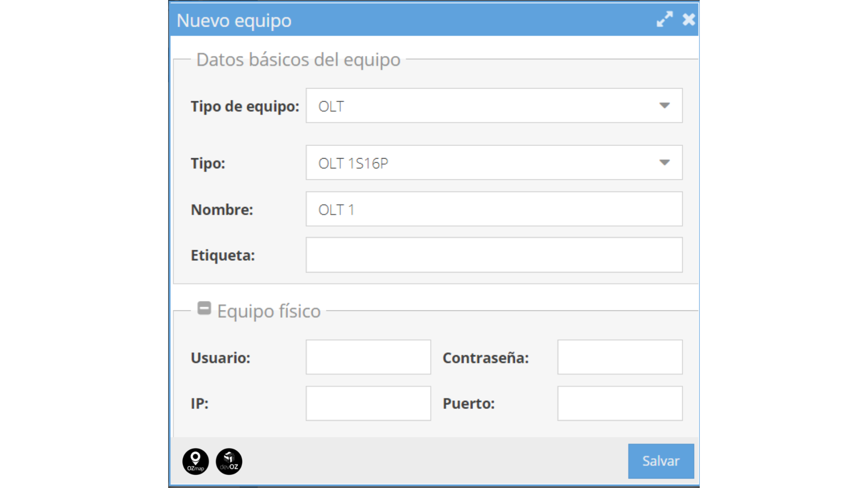The height and width of the screenshot is (488, 868).
Task: Open the devOZ logo icon
Action: pyautogui.click(x=229, y=461)
